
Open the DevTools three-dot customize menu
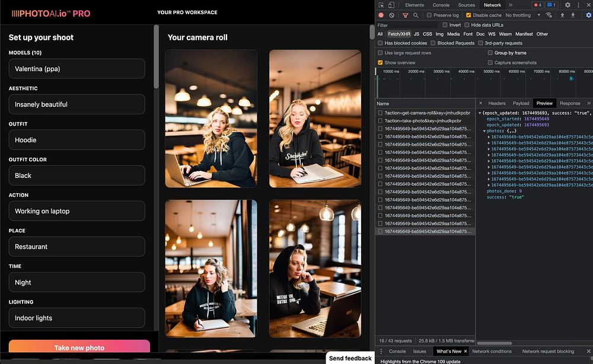pos(578,5)
